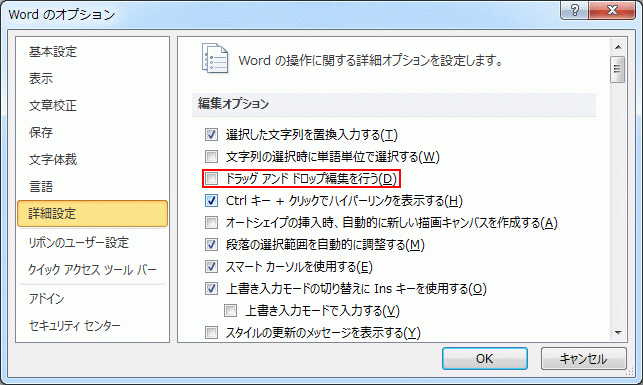Click the scrollbar up arrow

(618, 47)
